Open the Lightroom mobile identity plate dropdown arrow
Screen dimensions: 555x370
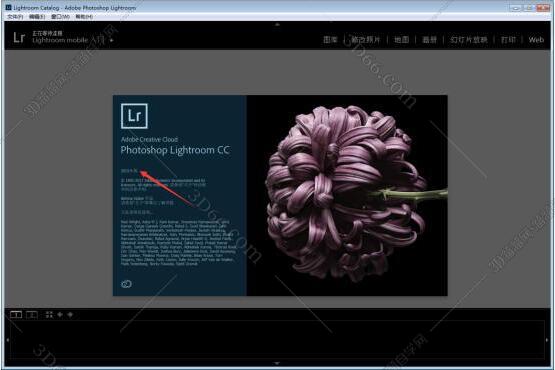(x=111, y=40)
